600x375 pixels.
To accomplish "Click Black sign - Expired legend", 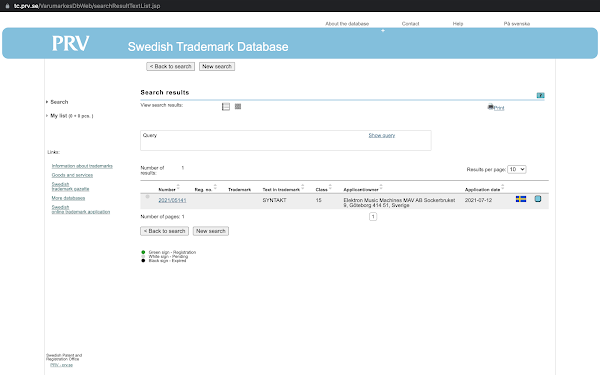I will [x=167, y=261].
